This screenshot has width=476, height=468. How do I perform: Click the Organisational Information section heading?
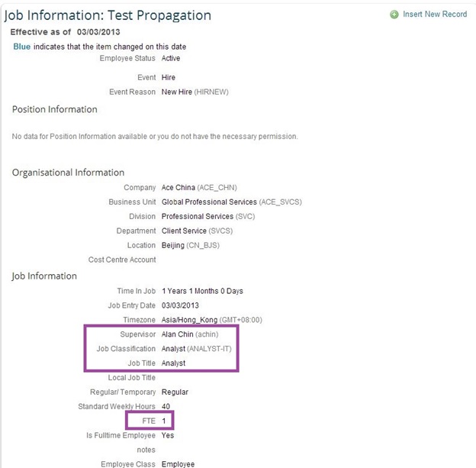pyautogui.click(x=69, y=173)
